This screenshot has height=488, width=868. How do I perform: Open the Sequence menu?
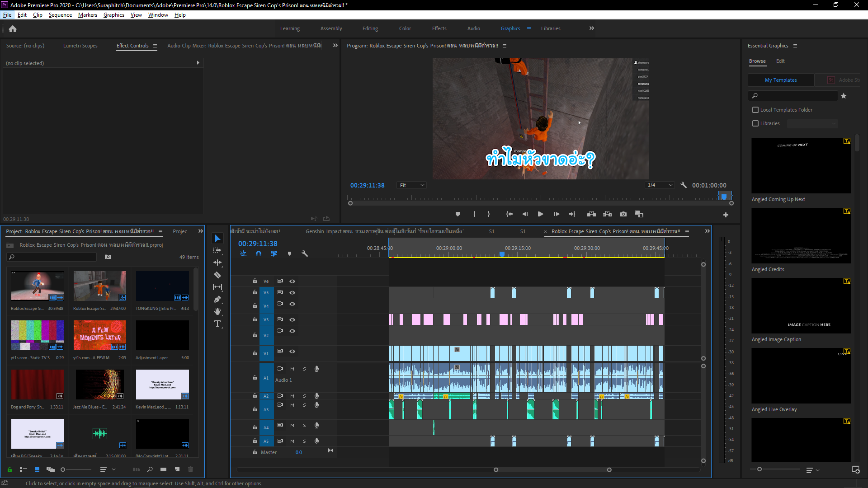(60, 15)
